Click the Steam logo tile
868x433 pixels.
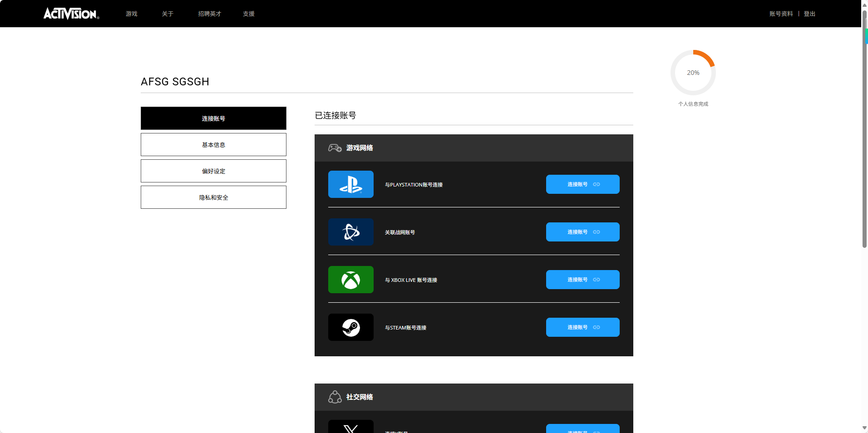(351, 327)
